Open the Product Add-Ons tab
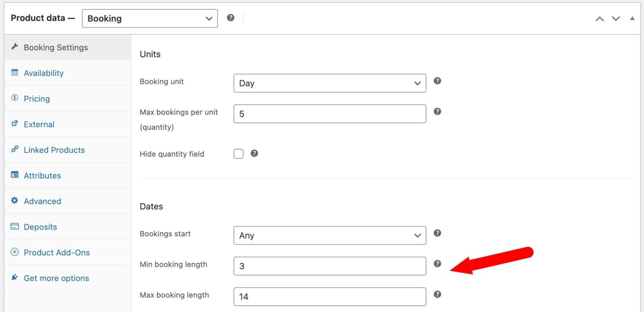 [57, 253]
